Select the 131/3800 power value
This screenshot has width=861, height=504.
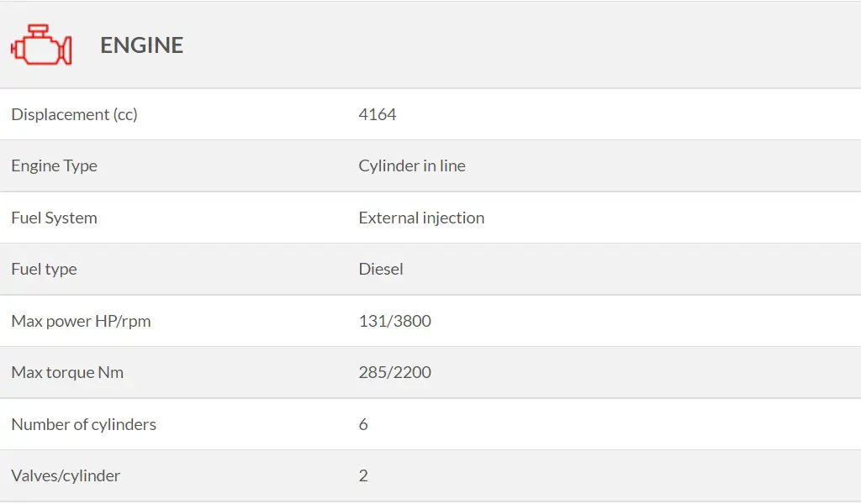395,321
